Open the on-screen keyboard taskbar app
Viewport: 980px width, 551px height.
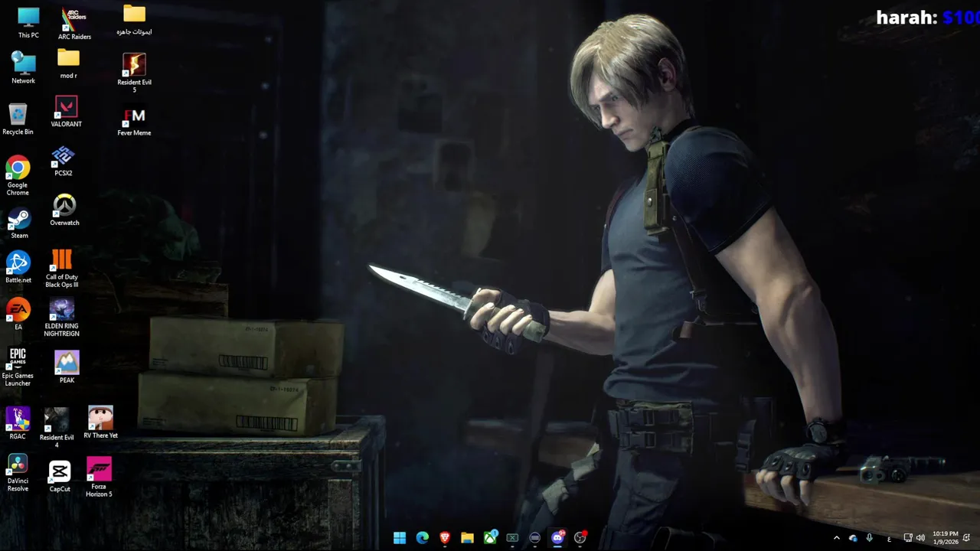(x=534, y=538)
